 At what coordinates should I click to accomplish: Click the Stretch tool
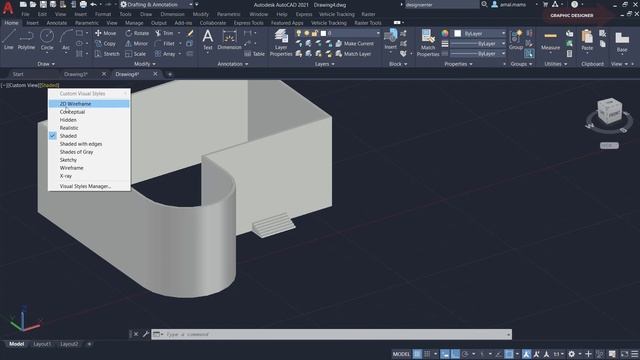(107, 53)
